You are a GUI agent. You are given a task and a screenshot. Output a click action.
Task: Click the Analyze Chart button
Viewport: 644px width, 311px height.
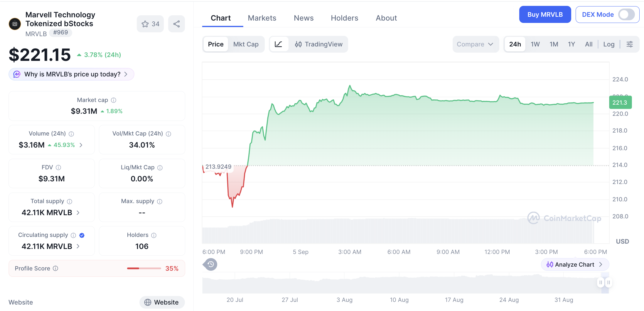(x=575, y=265)
